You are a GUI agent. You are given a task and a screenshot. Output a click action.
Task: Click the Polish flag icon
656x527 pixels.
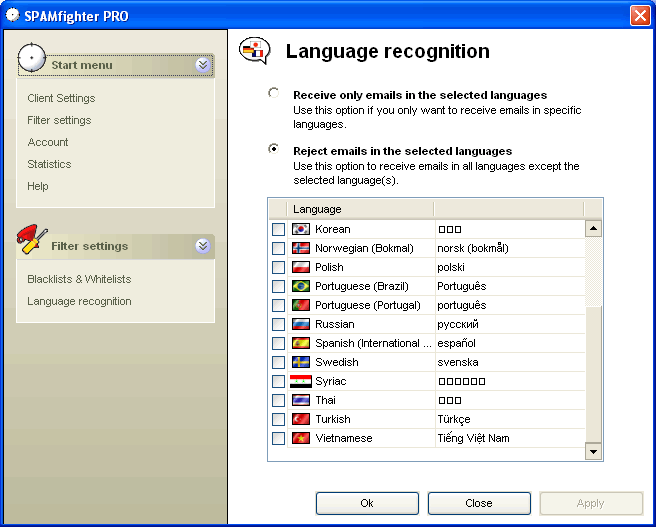(x=301, y=267)
